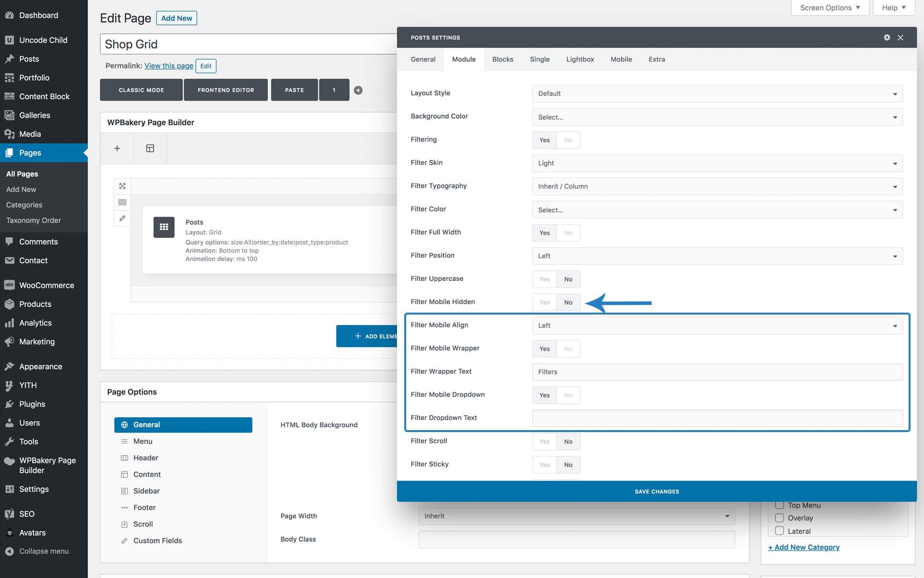Set Filter Mobile Hidden to Yes
The image size is (924, 578).
coord(544,302)
